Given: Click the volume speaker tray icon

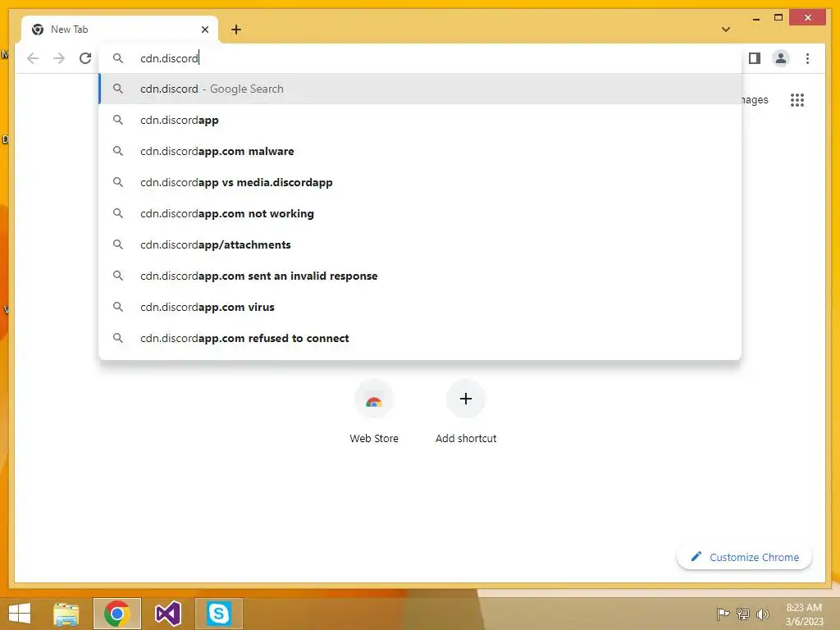Looking at the screenshot, I should (763, 614).
